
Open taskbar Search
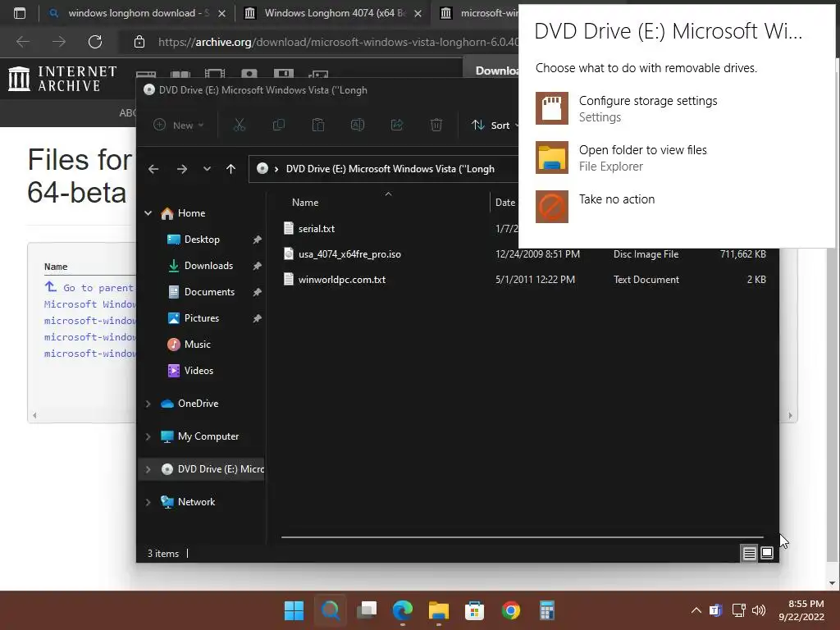[x=331, y=610]
